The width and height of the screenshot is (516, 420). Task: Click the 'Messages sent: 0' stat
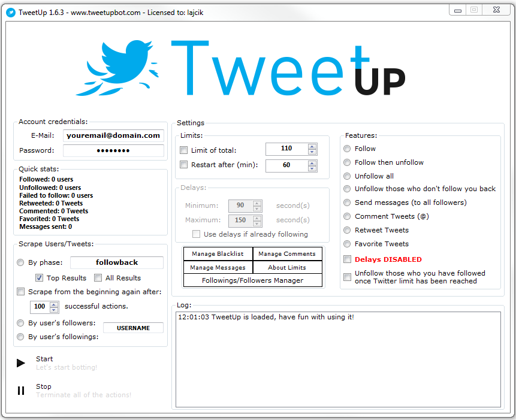pyautogui.click(x=46, y=226)
